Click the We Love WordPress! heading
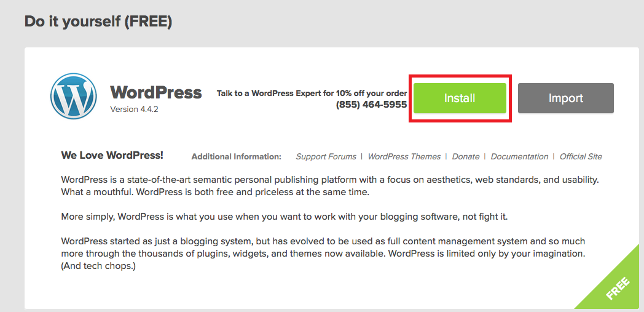The width and height of the screenshot is (644, 312). 112,155
